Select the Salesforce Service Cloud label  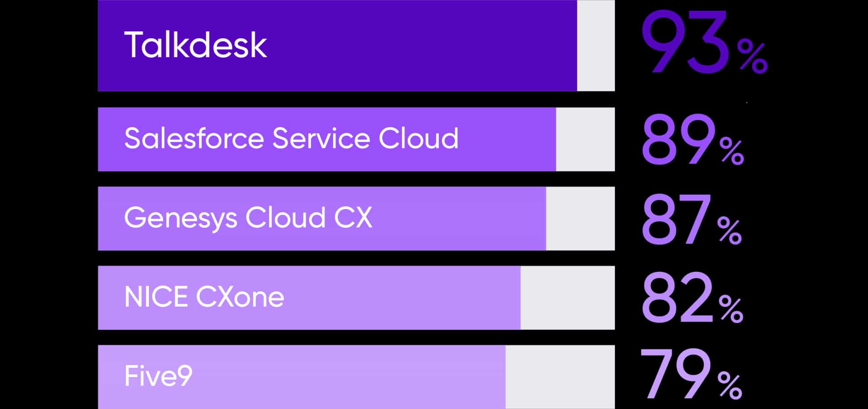point(291,138)
